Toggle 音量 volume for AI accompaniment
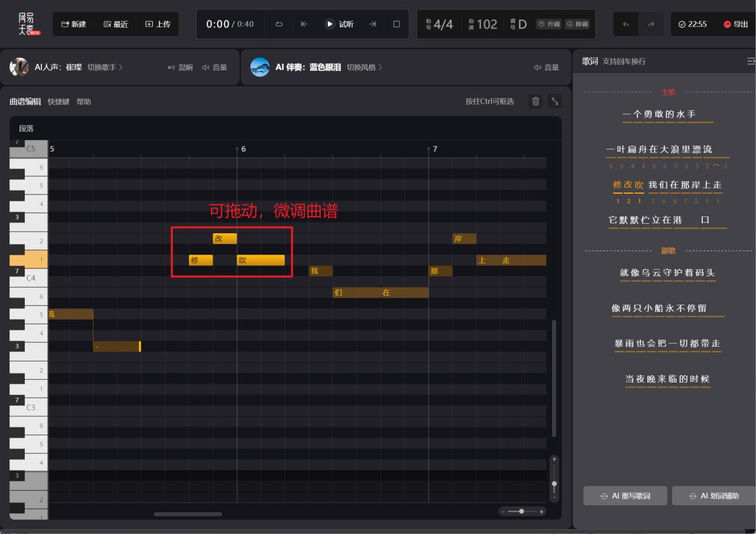Screen dimensions: 756x534 (546, 67)
